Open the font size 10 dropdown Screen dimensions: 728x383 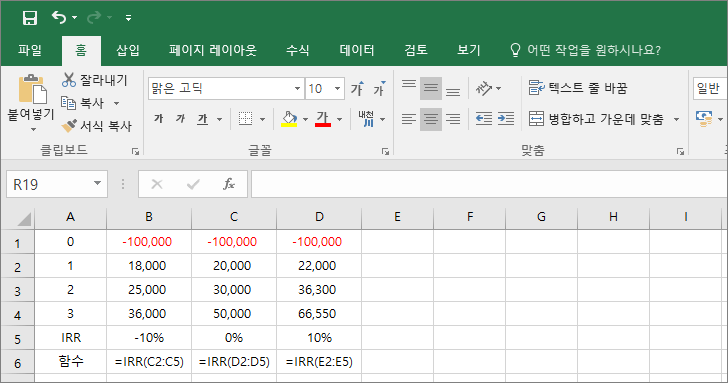point(338,88)
